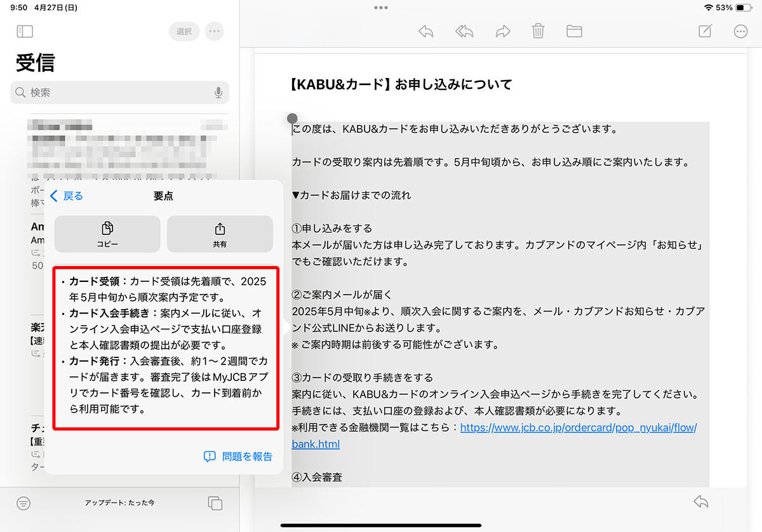Tap the reply arrow at message bottom right

pyautogui.click(x=701, y=502)
